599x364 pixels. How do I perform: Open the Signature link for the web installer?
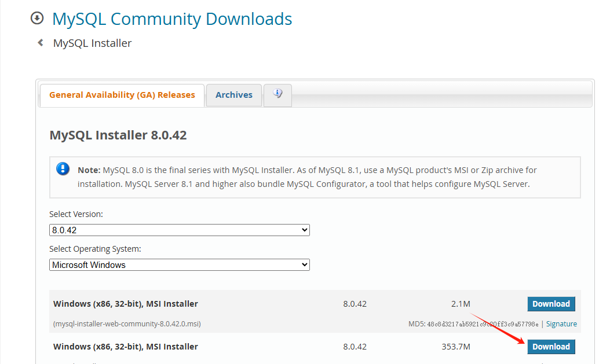click(561, 324)
